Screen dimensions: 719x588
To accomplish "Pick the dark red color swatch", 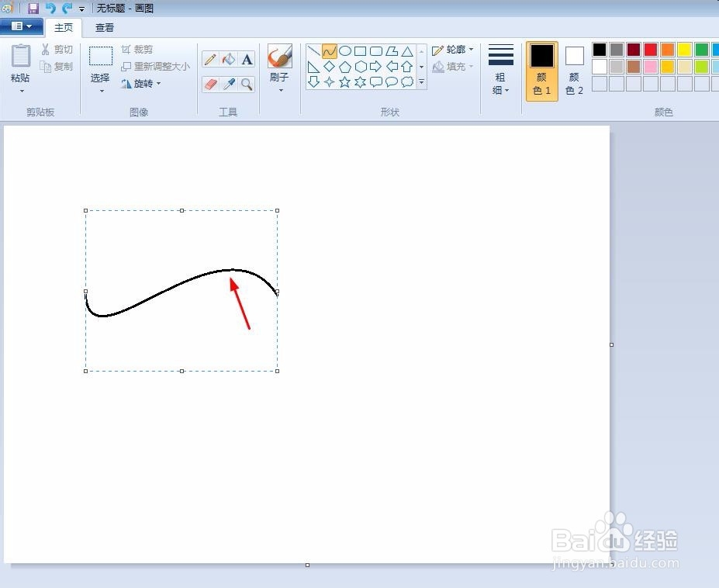I will [634, 49].
